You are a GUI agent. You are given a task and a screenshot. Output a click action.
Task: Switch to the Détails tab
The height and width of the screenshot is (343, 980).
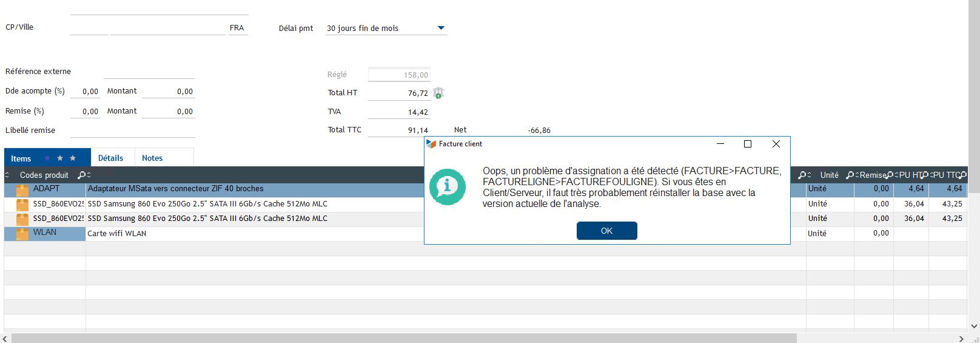coord(110,158)
